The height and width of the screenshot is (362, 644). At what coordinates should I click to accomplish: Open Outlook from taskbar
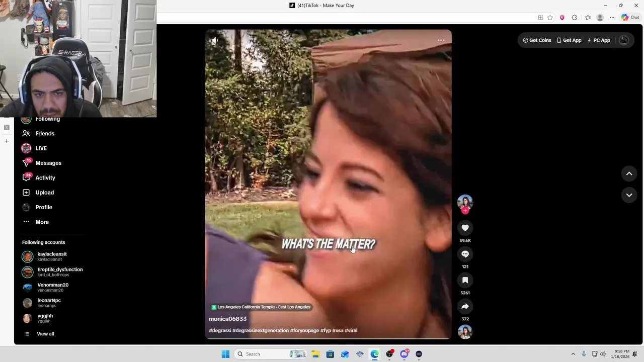[345, 354]
